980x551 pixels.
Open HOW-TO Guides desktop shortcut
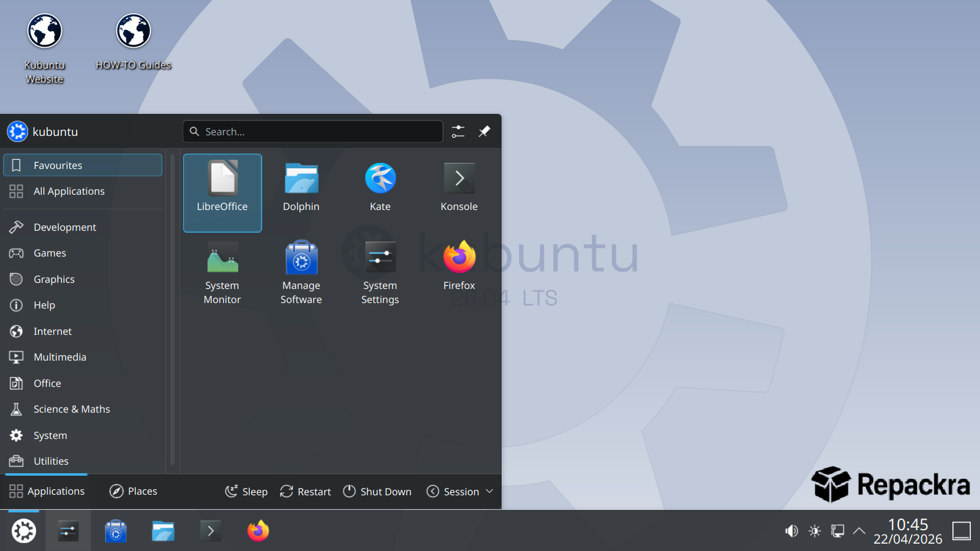[x=134, y=43]
